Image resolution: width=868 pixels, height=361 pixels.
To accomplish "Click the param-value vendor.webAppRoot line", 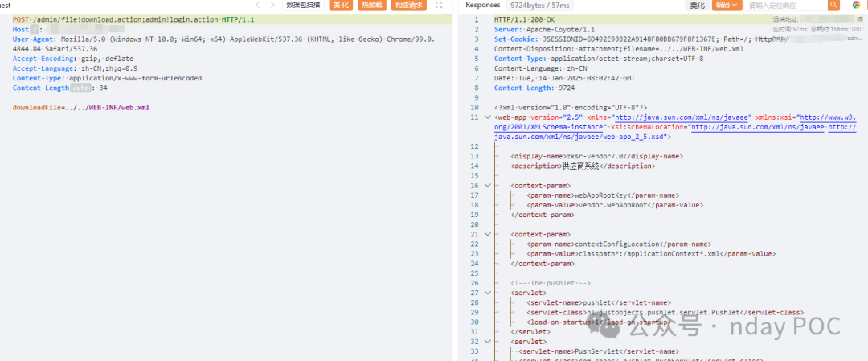I will click(x=615, y=205).
